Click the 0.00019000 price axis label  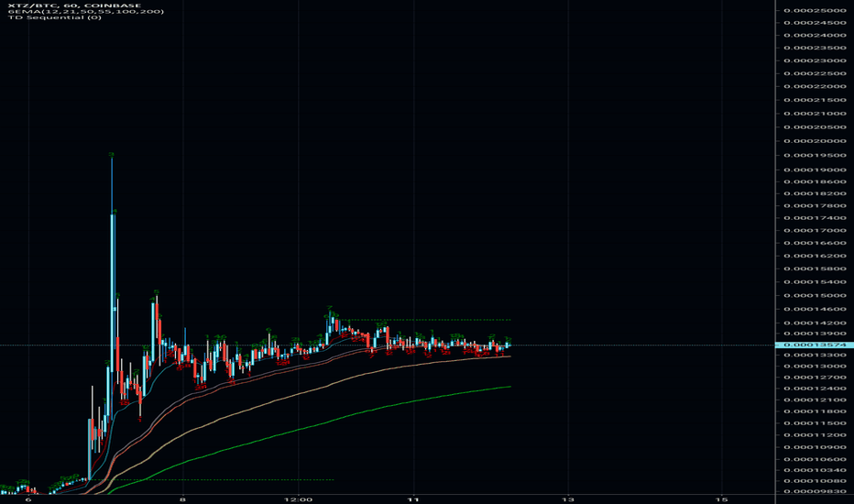click(815, 170)
